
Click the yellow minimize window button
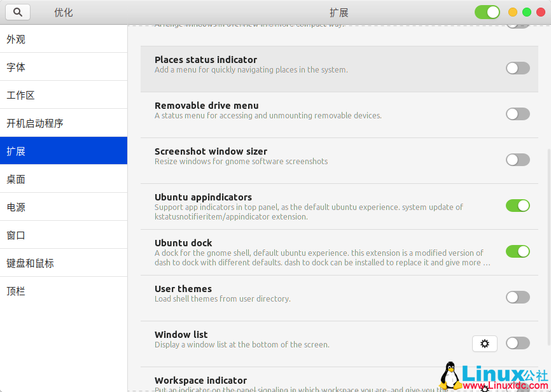[x=513, y=12]
